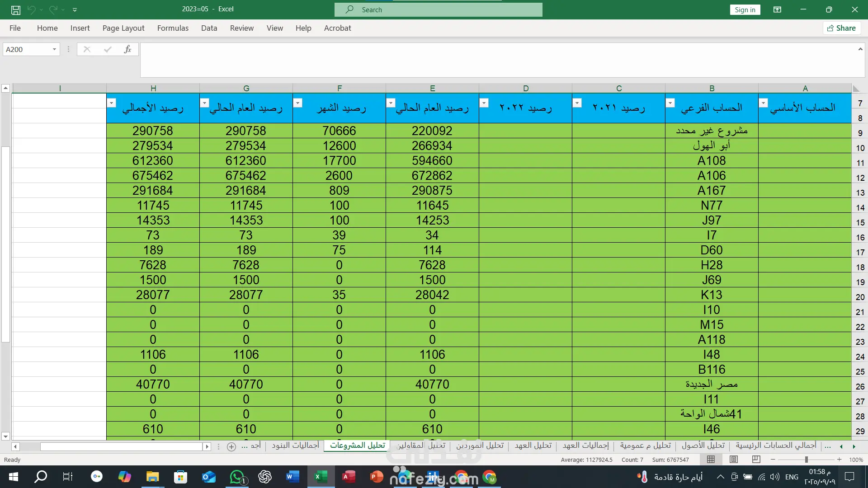Viewport: 868px width, 488px height.
Task: Select Normal view icon in status bar
Action: click(x=711, y=460)
